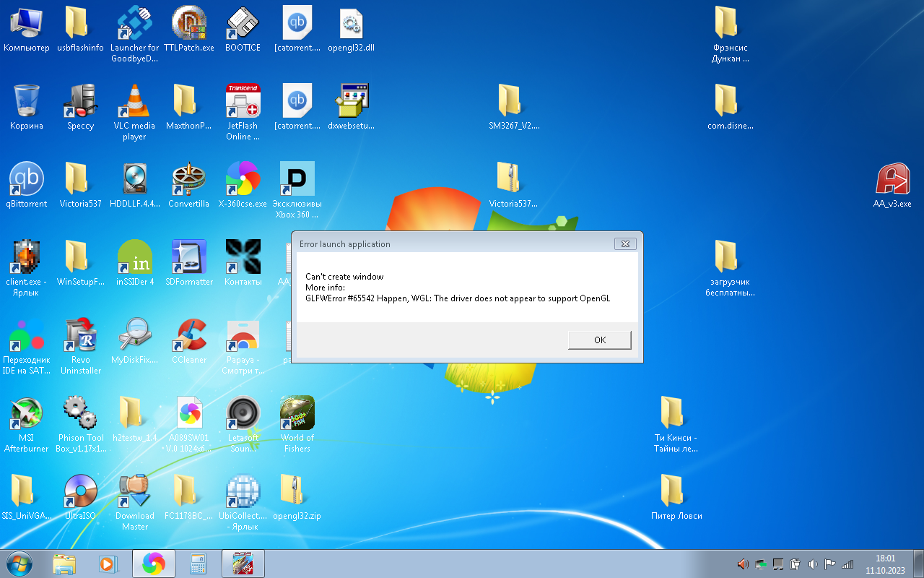Viewport: 924px width, 578px height.
Task: Select the X-360cse.exe desktop icon
Action: click(243, 186)
